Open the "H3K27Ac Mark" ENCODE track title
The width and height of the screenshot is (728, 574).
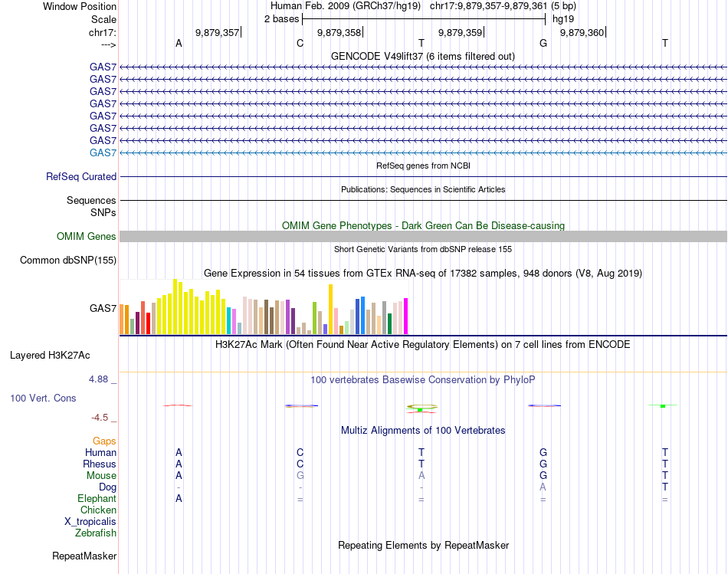[423, 345]
